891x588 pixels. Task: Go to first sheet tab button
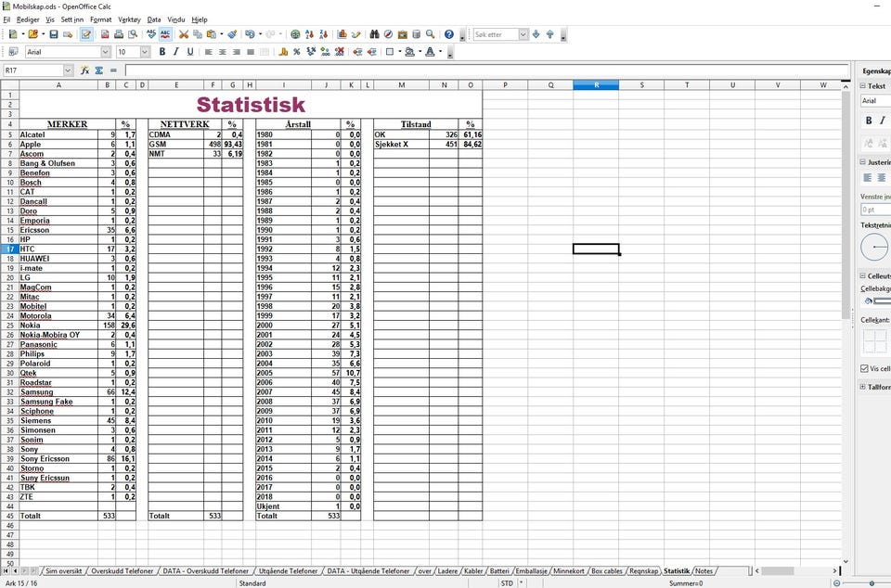click(x=6, y=571)
